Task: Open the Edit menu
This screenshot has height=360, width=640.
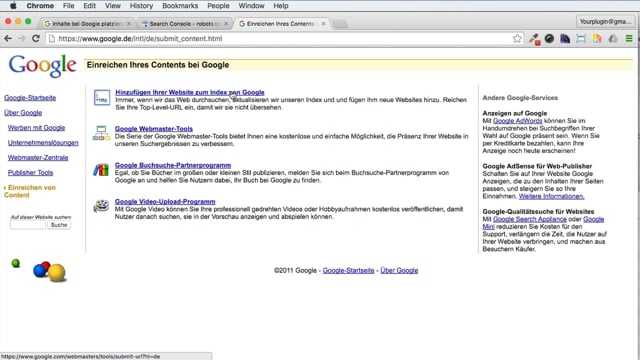Action: pos(89,6)
